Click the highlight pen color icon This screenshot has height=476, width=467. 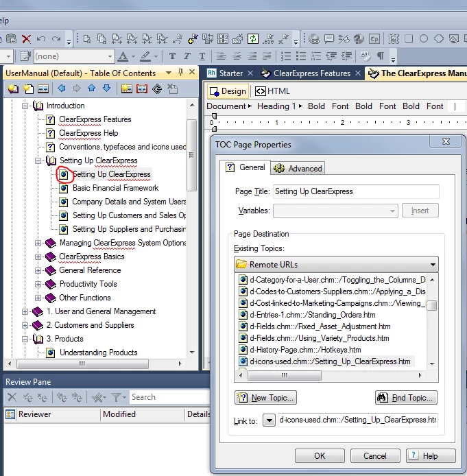click(145, 56)
